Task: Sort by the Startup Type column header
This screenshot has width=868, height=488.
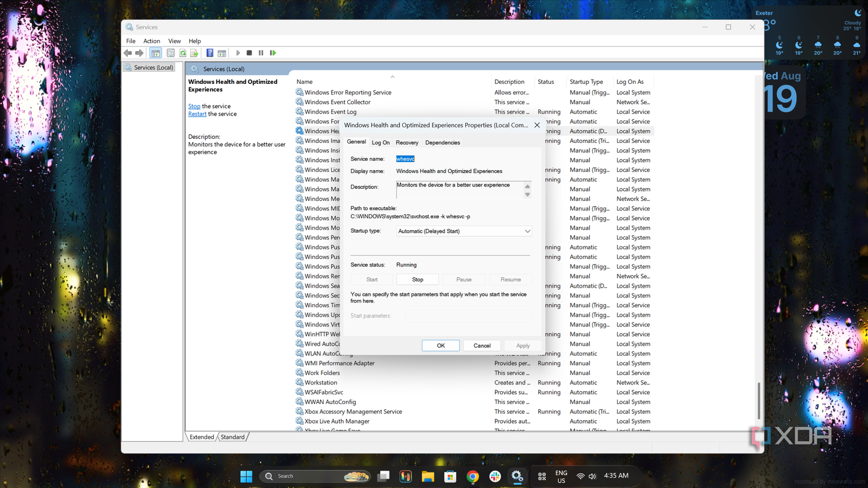Action: pyautogui.click(x=590, y=82)
